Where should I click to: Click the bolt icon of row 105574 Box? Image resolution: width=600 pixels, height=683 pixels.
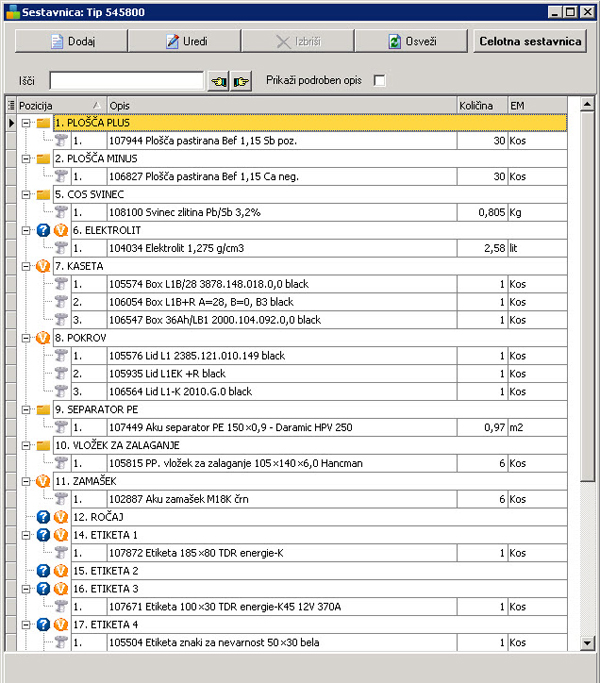pos(61,284)
